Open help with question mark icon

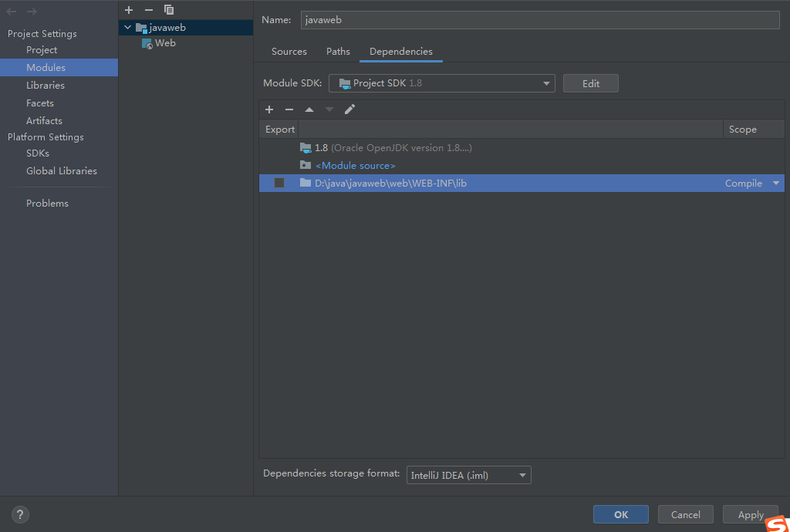[20, 514]
